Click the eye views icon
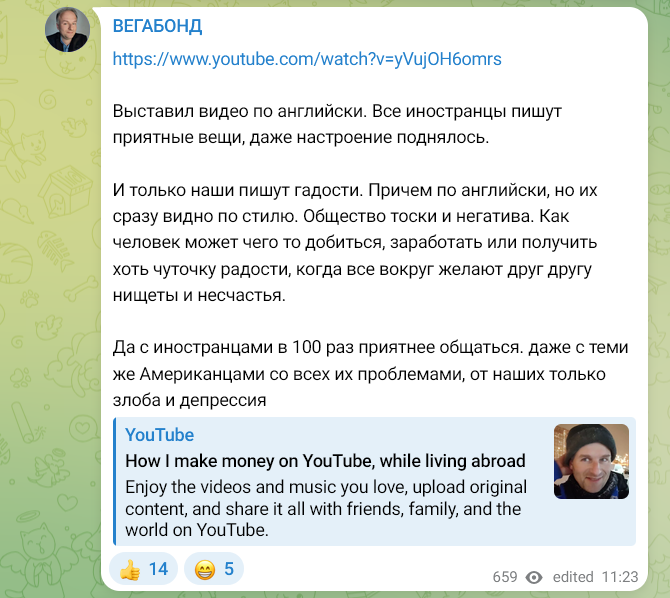This screenshot has height=598, width=670. click(534, 577)
